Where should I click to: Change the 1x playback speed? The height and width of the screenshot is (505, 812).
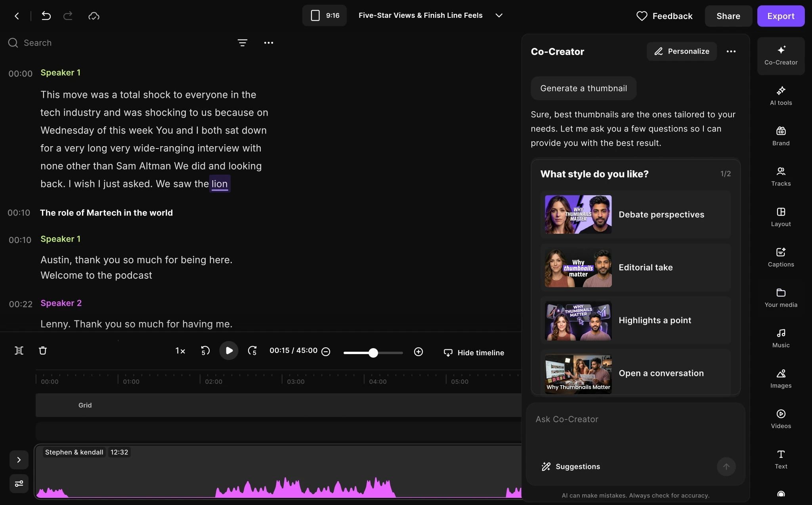tap(180, 351)
